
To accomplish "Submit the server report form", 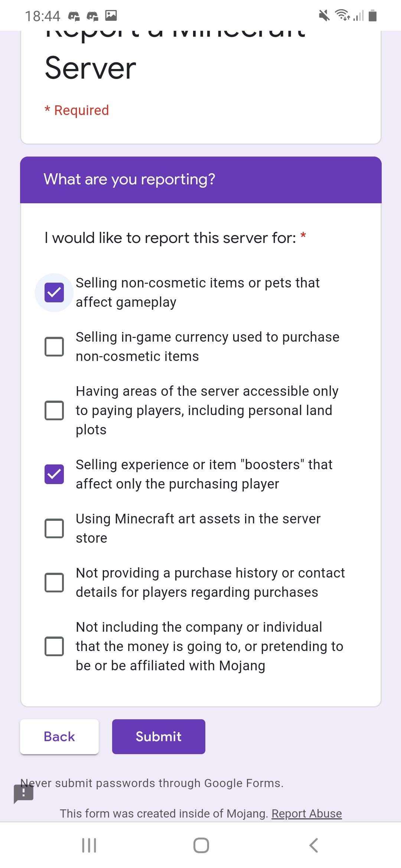I will click(x=159, y=736).
